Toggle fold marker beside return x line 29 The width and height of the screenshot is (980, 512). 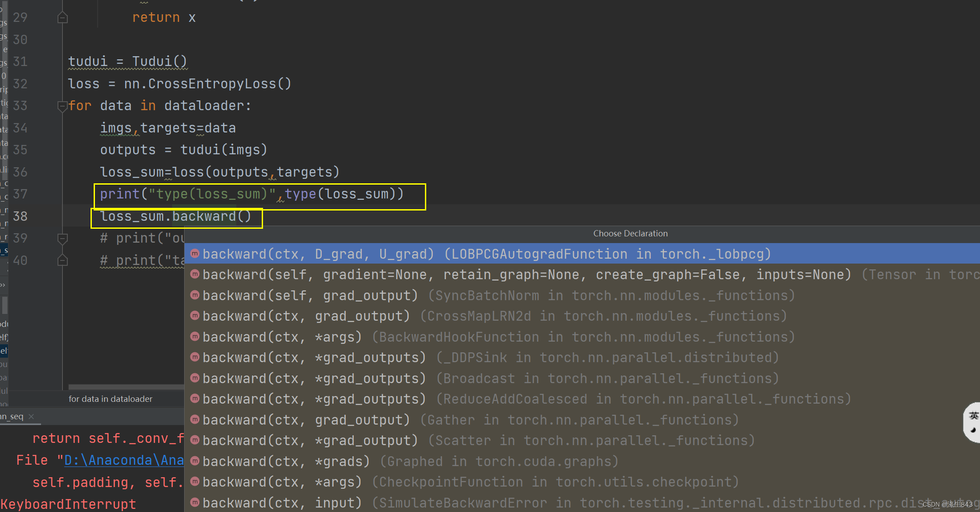tap(62, 18)
